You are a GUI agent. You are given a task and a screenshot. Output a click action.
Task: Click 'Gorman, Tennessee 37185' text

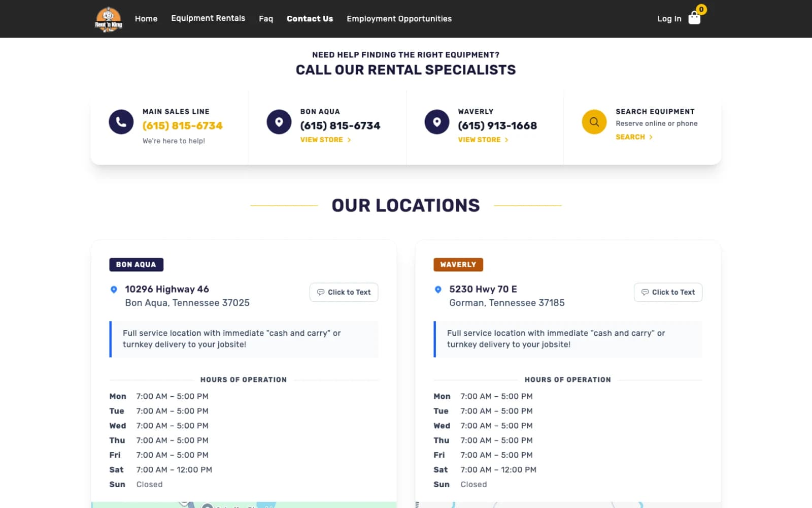click(x=507, y=303)
